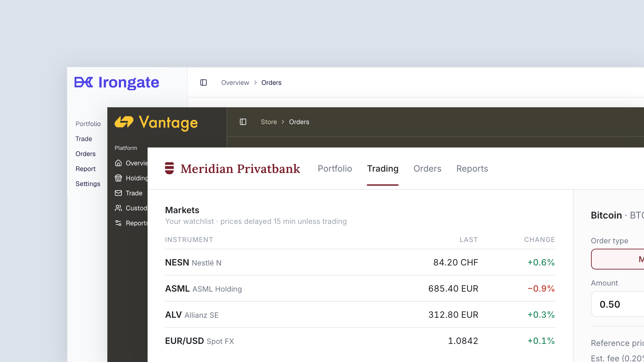Click the Holdings store icon in Vantage sidebar
The image size is (644, 362).
point(118,178)
